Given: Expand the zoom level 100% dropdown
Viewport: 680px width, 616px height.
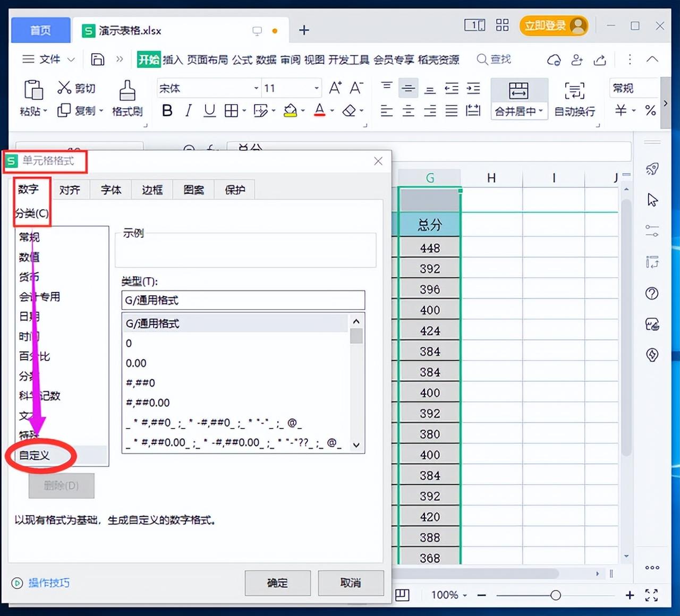Looking at the screenshot, I should 465,595.
